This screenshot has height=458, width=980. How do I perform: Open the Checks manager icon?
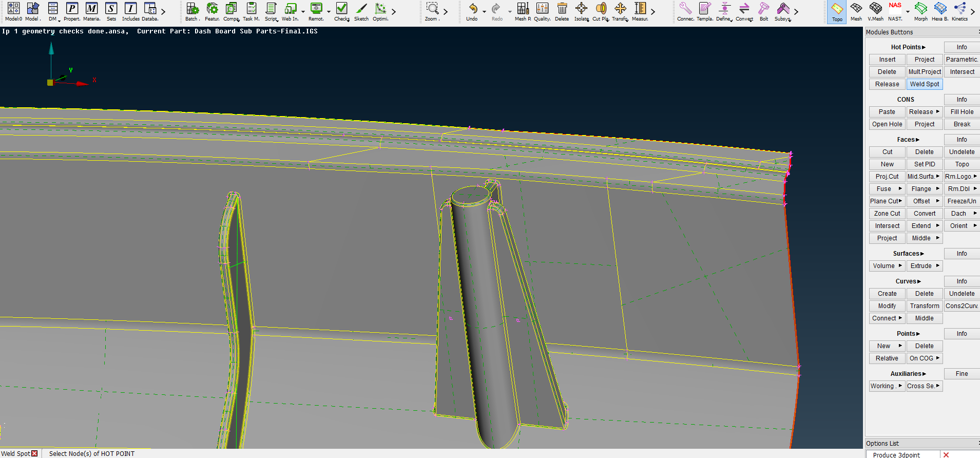[342, 11]
